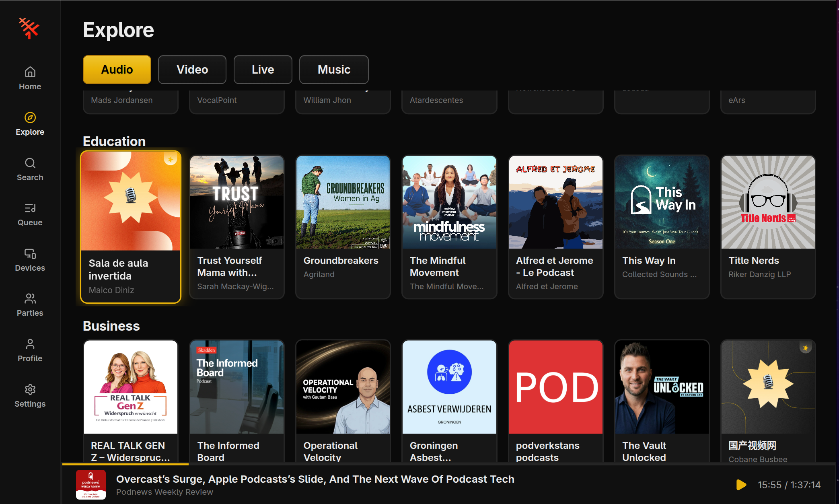Open The Vault Unlocked cover art

pyautogui.click(x=662, y=387)
